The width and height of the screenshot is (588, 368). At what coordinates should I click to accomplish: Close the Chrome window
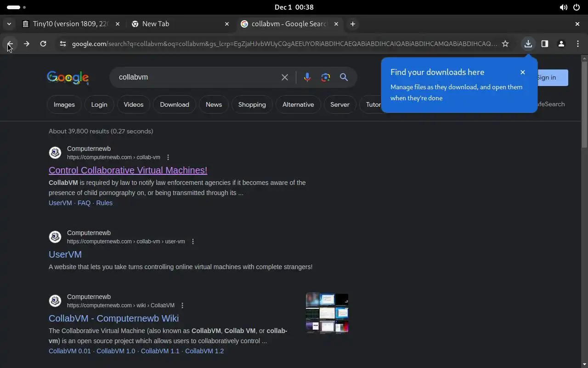577,24
